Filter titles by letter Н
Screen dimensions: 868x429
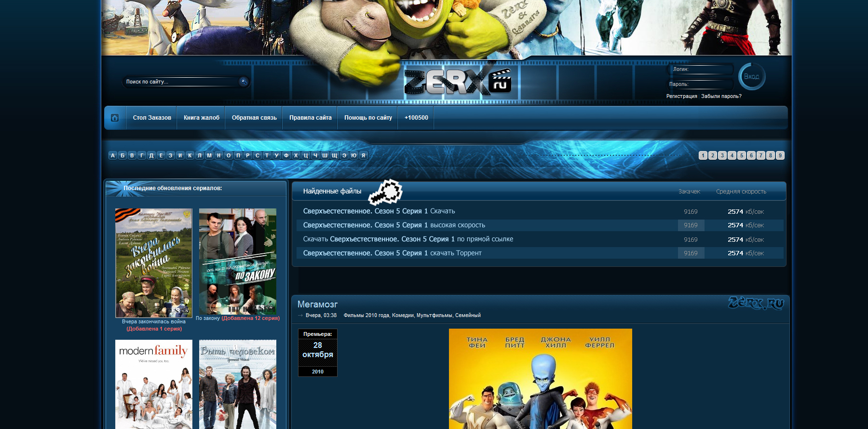coord(219,155)
